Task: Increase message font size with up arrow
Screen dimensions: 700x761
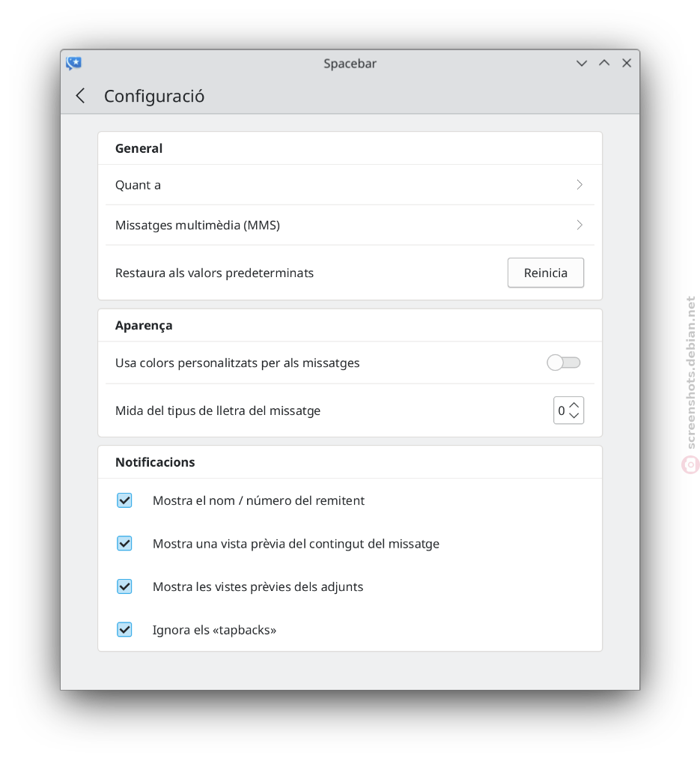Action: (574, 404)
